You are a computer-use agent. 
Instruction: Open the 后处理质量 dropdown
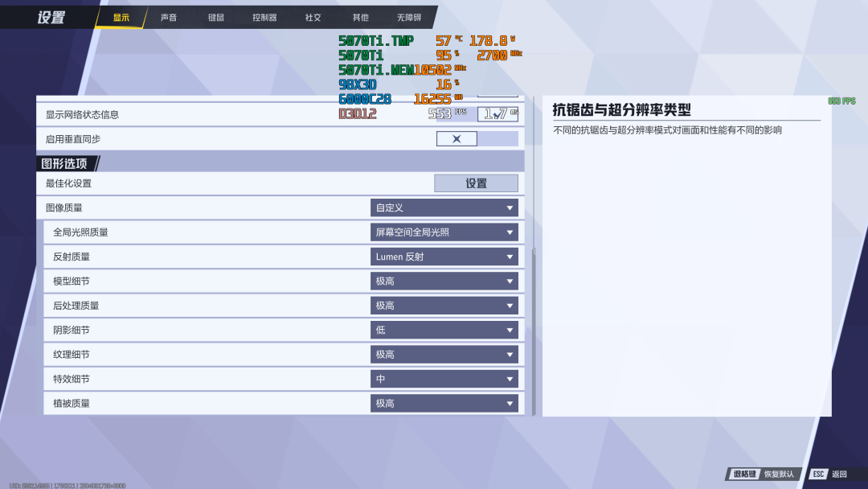pos(444,305)
